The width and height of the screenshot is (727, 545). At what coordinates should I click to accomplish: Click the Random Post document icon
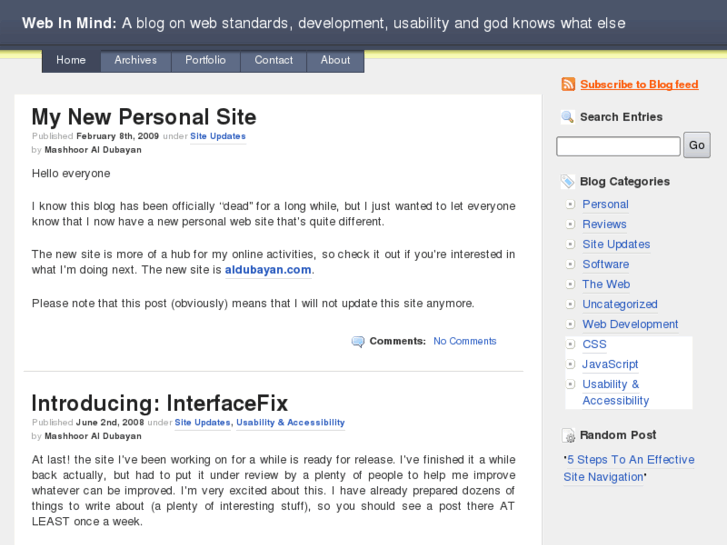[x=568, y=436]
